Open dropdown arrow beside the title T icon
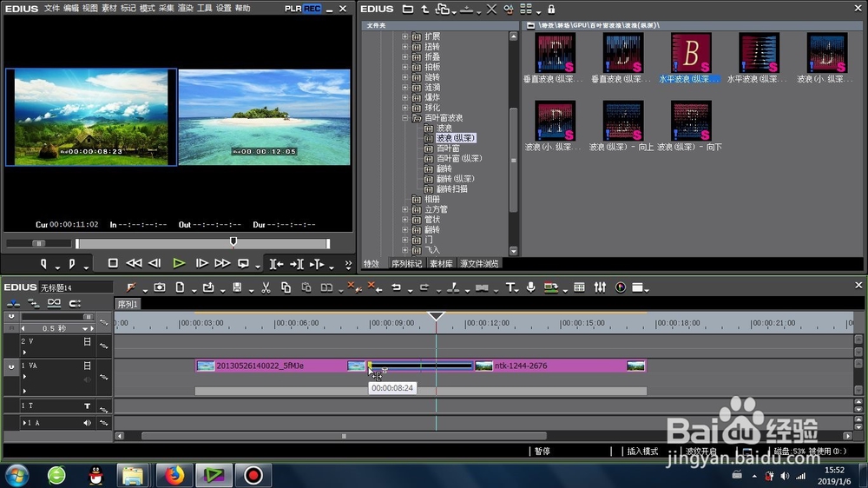Image resolution: width=868 pixels, height=488 pixels. click(518, 290)
